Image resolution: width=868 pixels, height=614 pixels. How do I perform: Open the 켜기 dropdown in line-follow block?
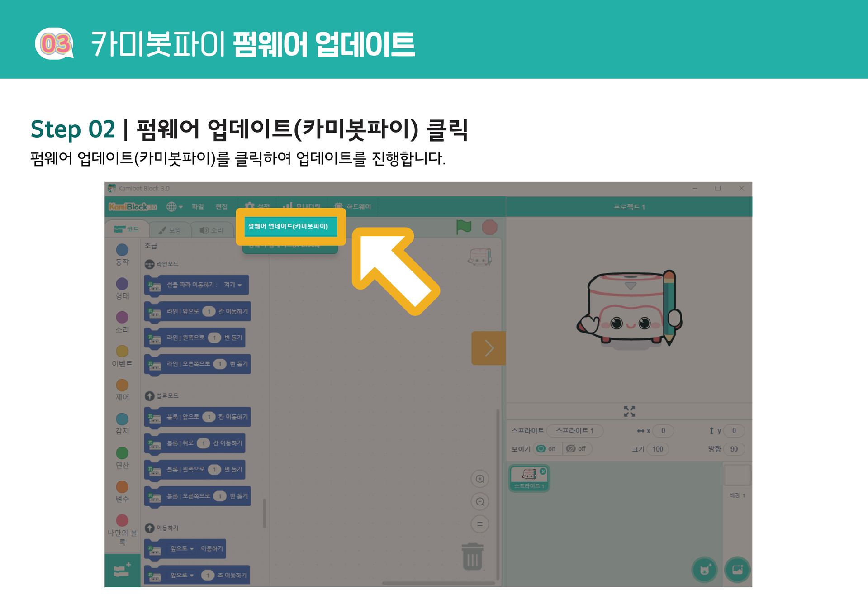pyautogui.click(x=232, y=285)
